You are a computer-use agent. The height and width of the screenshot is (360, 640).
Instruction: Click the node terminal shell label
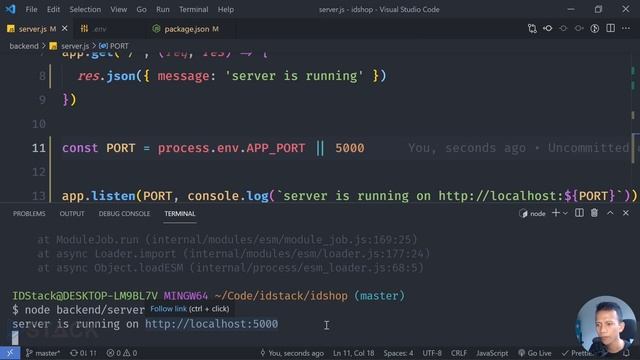pyautogui.click(x=533, y=213)
